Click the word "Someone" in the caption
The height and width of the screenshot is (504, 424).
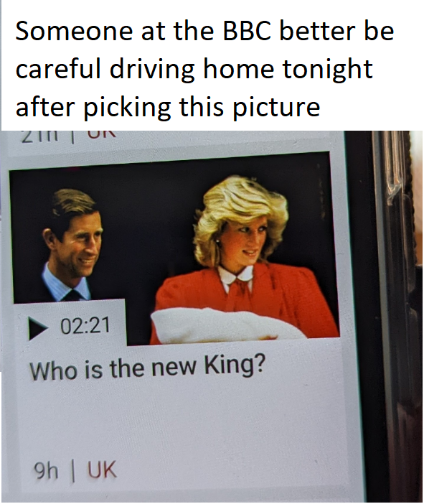click(74, 31)
